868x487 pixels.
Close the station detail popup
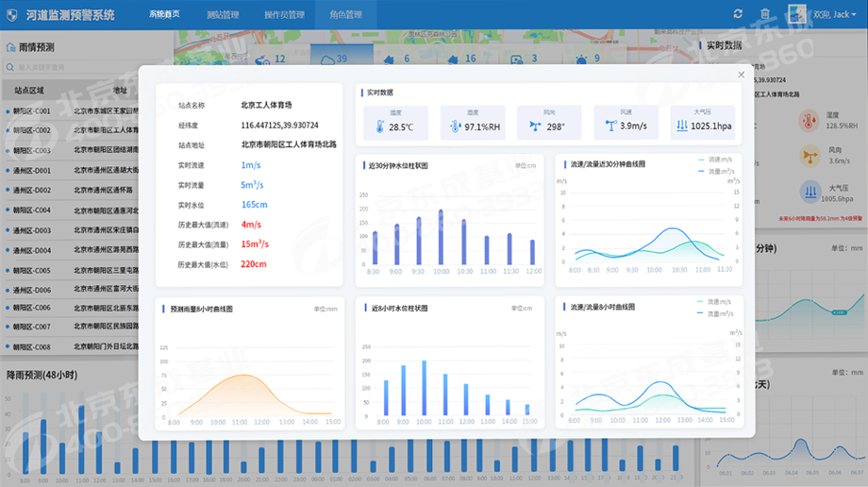741,75
